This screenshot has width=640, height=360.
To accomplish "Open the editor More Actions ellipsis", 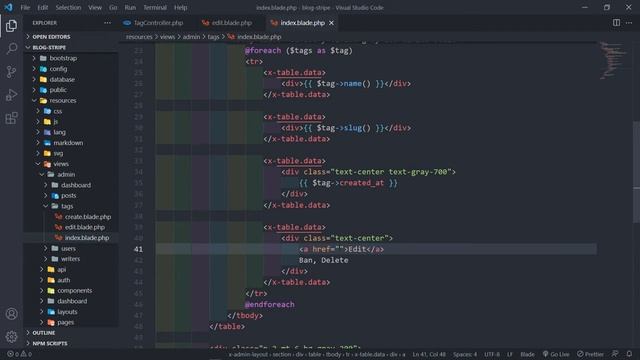I will coord(629,23).
